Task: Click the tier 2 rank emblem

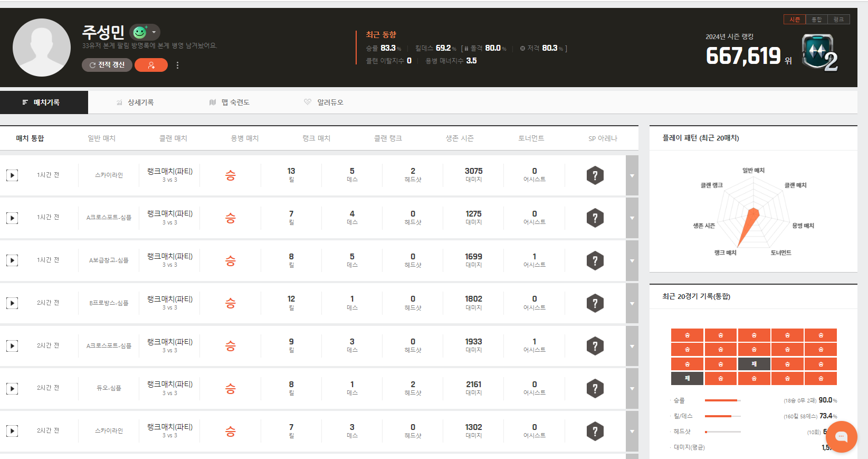Action: [x=819, y=53]
